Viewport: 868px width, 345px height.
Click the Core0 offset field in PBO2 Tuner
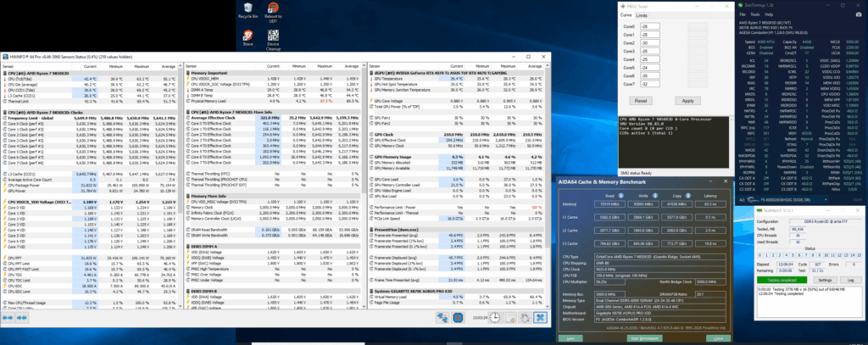(x=652, y=26)
